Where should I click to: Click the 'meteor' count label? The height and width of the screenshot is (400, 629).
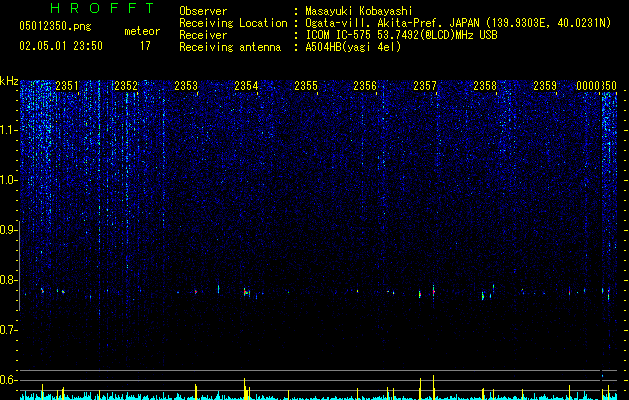tap(142, 31)
